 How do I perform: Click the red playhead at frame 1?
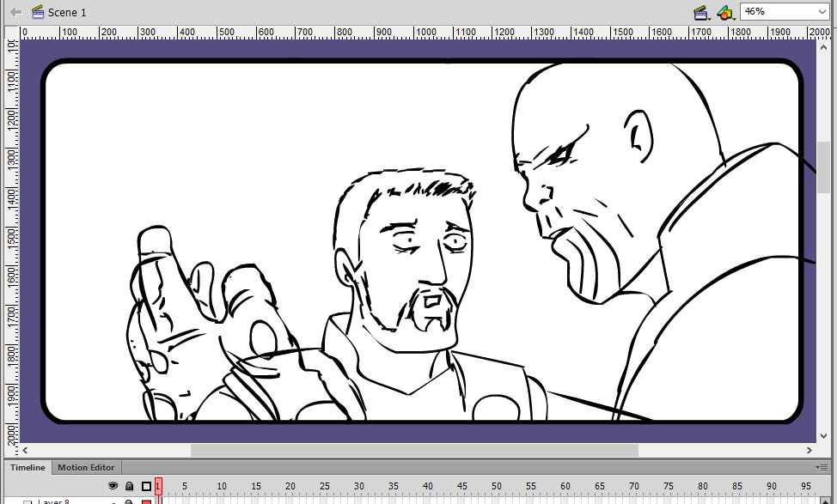coord(158,486)
